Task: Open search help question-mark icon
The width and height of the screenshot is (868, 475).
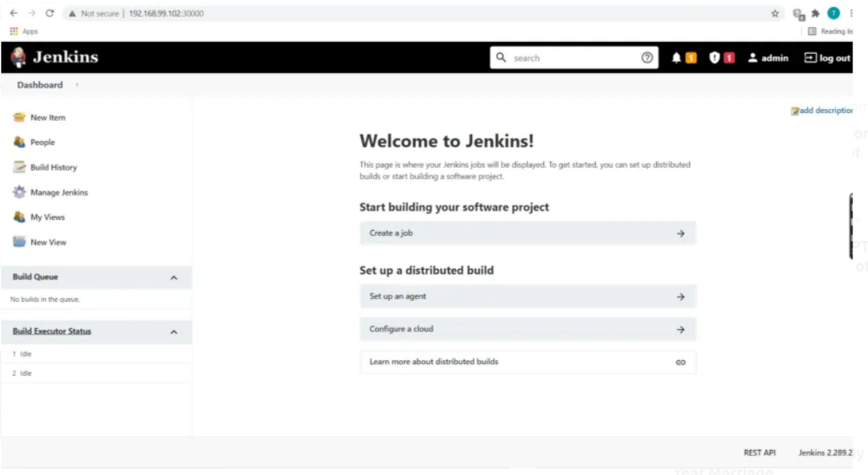Action: pos(647,58)
